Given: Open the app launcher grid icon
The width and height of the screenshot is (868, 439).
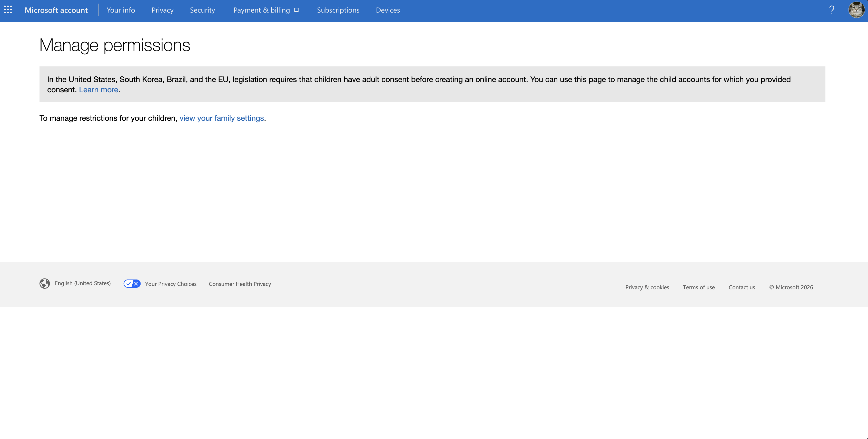Looking at the screenshot, I should click(x=8, y=10).
